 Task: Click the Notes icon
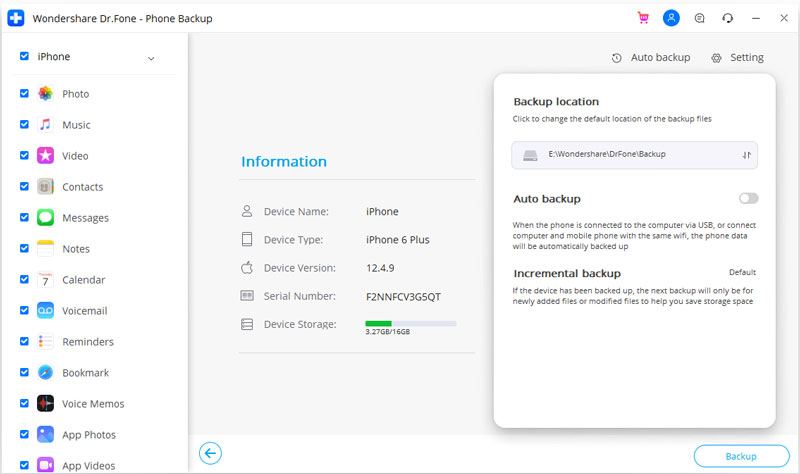[x=45, y=248]
